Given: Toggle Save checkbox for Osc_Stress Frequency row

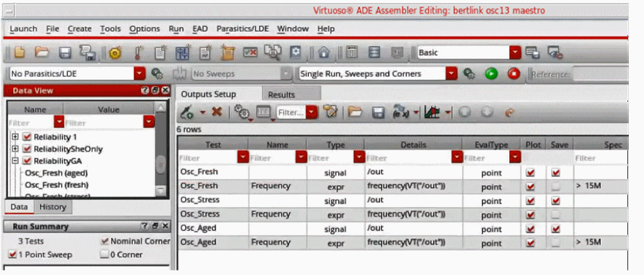Looking at the screenshot, I should (x=555, y=215).
